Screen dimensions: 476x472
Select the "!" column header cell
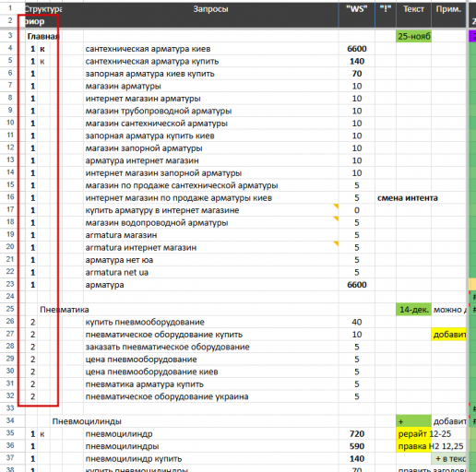click(386, 9)
